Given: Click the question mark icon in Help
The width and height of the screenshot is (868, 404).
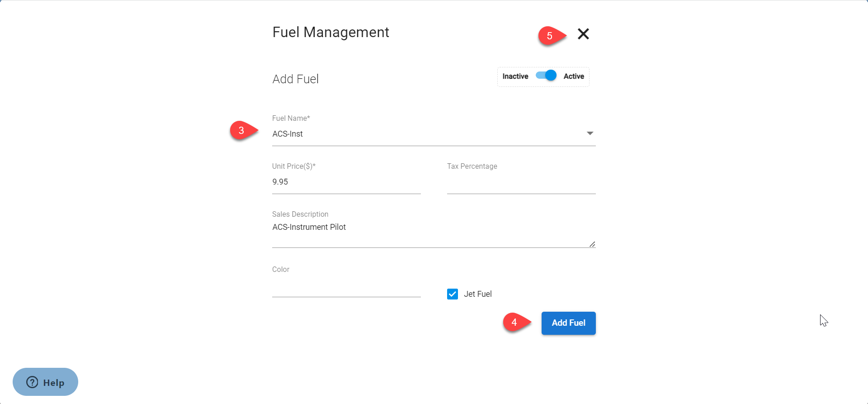Looking at the screenshot, I should click(x=32, y=382).
